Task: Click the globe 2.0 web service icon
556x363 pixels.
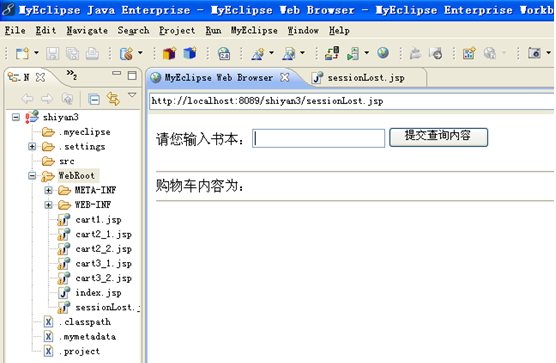Action: (x=224, y=54)
